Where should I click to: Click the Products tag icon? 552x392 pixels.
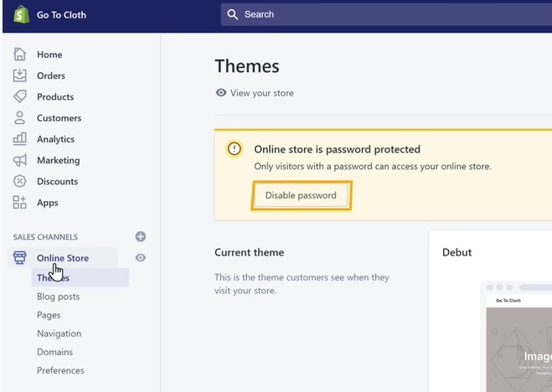20,96
